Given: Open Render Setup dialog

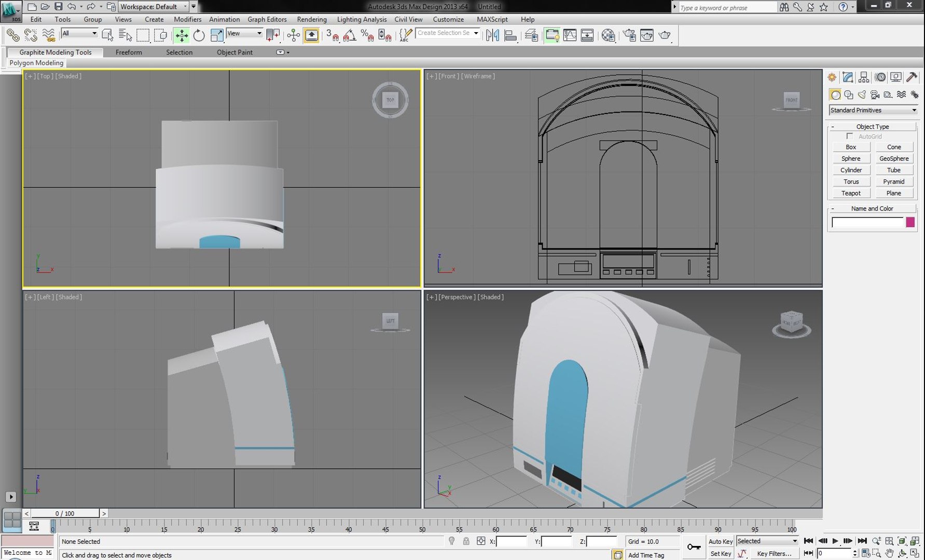Looking at the screenshot, I should [x=629, y=35].
